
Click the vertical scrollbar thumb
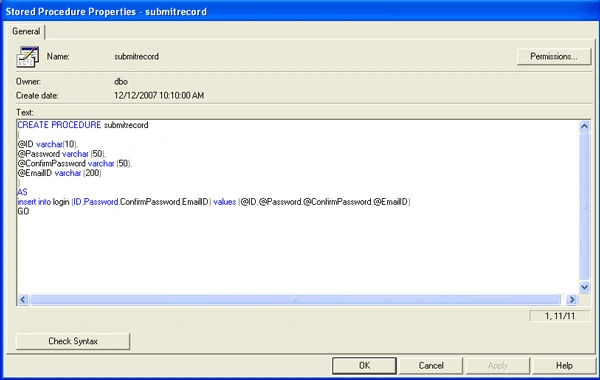point(584,206)
